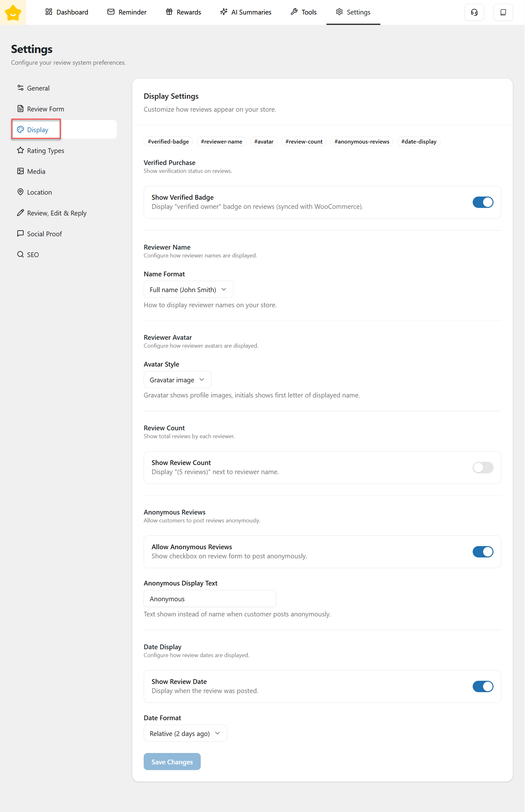Enable the Show Review Count toggle

(482, 468)
